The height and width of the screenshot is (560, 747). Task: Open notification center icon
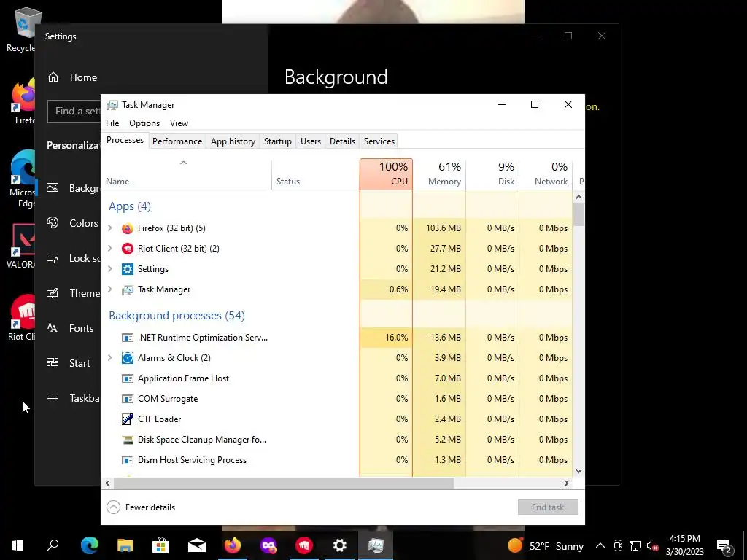pos(724,545)
